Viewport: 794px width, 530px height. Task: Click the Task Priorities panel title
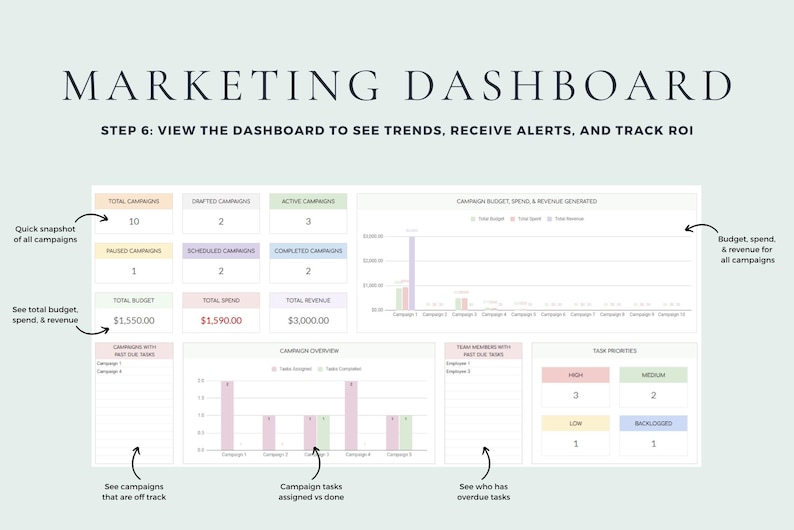pyautogui.click(x=614, y=351)
